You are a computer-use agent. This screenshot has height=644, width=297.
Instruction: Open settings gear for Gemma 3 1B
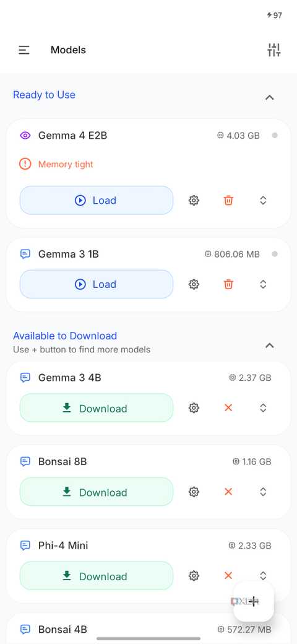[194, 284]
